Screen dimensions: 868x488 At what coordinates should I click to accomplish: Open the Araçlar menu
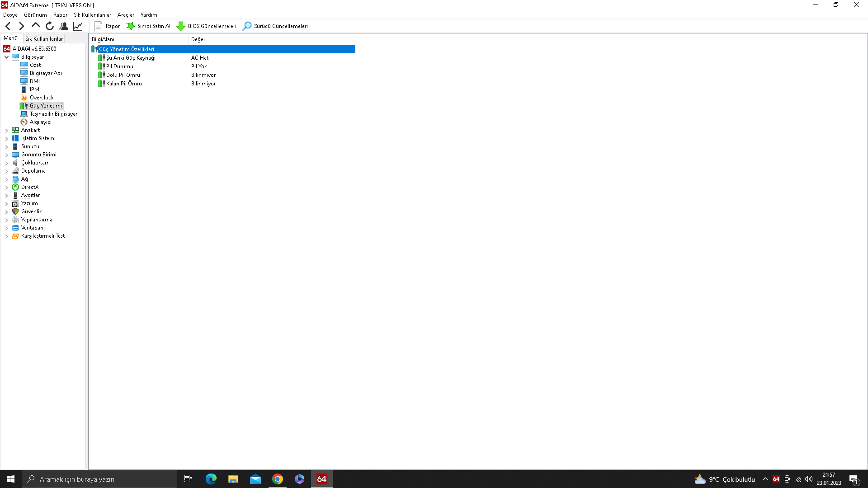tap(126, 15)
